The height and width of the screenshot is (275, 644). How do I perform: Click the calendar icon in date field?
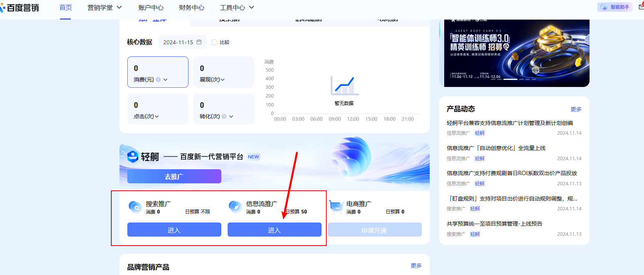[199, 42]
